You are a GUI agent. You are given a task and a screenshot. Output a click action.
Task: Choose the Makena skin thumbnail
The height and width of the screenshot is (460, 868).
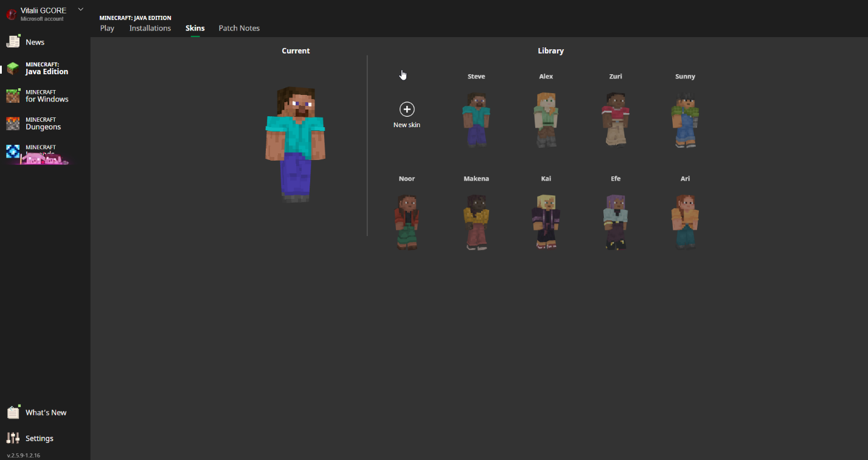pos(476,222)
